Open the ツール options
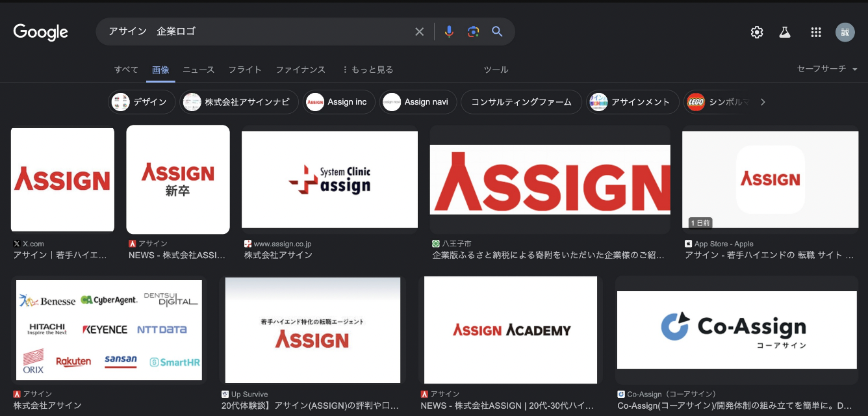 (x=496, y=70)
